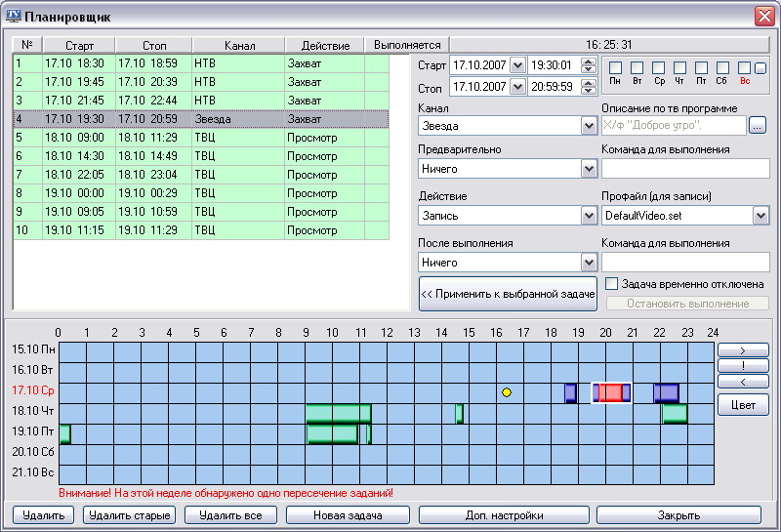Click the previous week arrow button
Image resolution: width=781 pixels, height=532 pixels.
click(743, 382)
